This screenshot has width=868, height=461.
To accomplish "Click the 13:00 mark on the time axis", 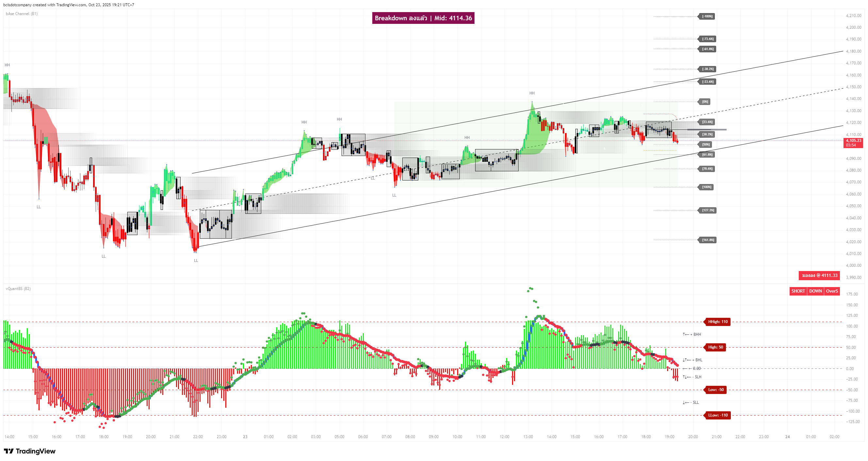I will 528,437.
